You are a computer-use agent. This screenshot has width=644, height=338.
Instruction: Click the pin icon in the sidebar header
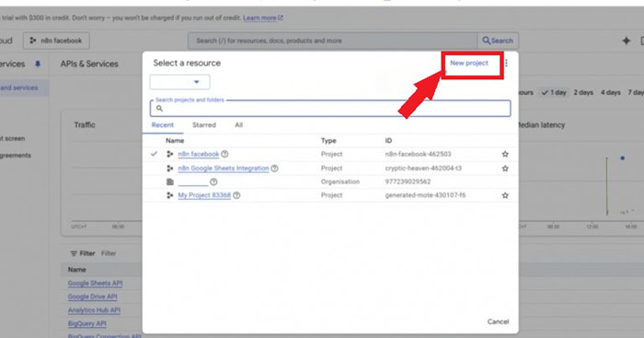pos(38,64)
